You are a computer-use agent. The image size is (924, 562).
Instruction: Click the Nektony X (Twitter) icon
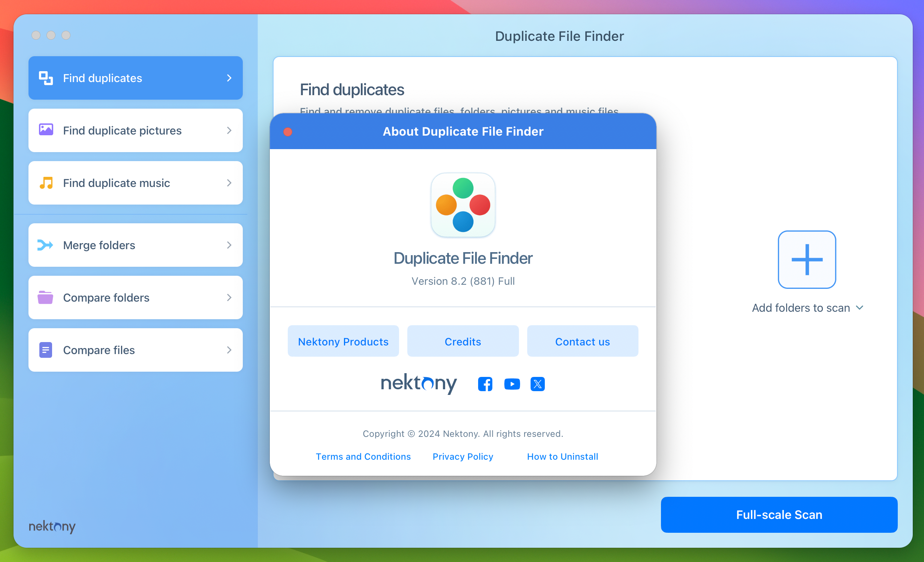pyautogui.click(x=538, y=383)
